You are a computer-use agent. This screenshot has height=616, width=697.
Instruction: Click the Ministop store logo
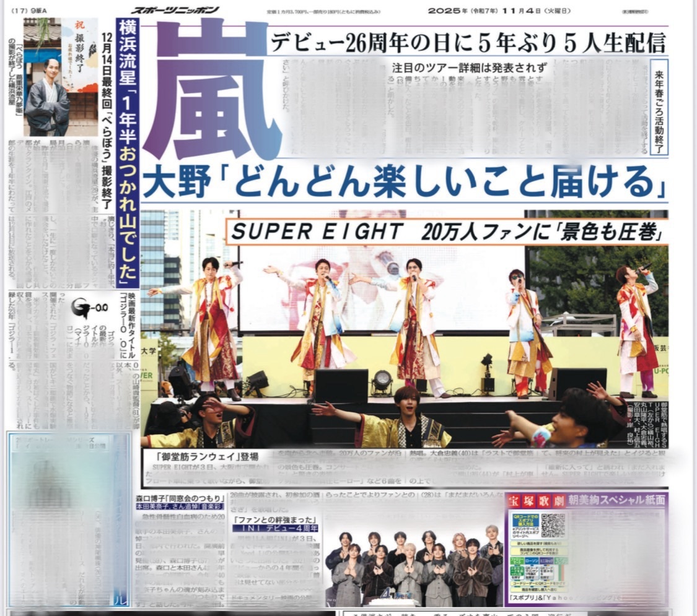click(x=546, y=560)
